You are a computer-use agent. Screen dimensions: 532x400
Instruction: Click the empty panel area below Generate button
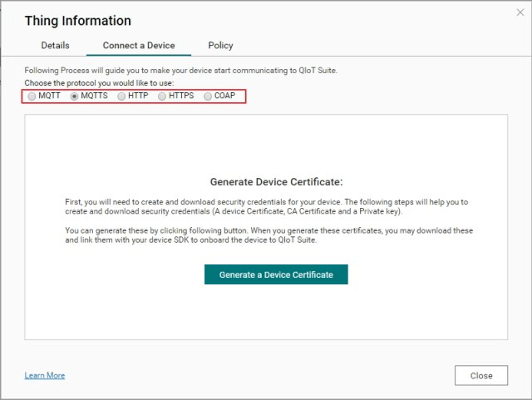pos(266,312)
